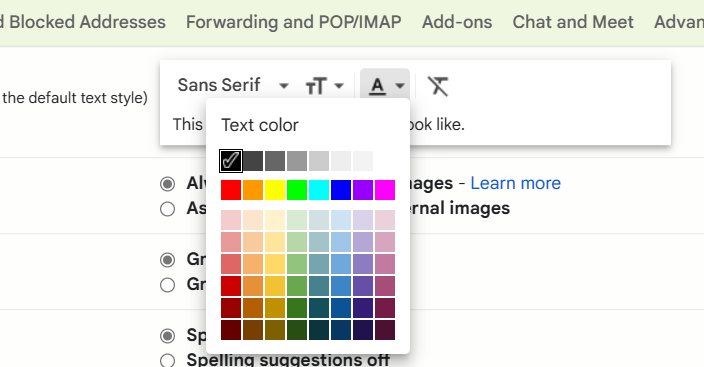The width and height of the screenshot is (704, 367).
Task: Click 'the default text style)' label text
Action: (x=75, y=97)
